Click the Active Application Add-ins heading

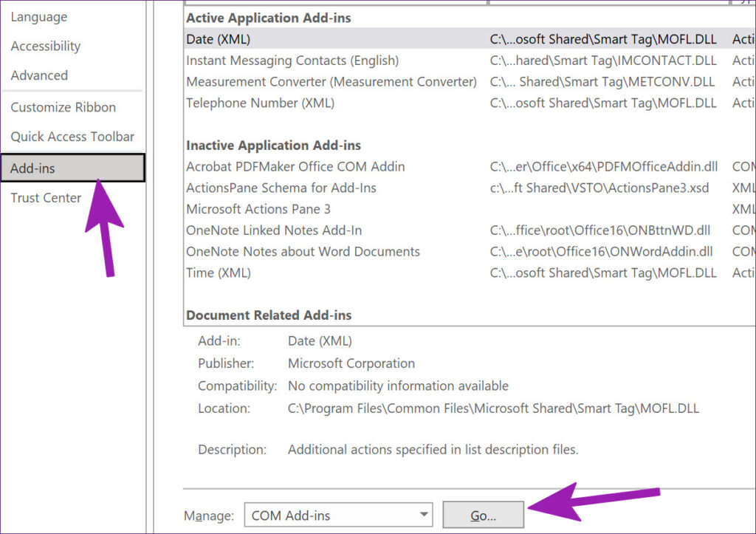pyautogui.click(x=269, y=18)
